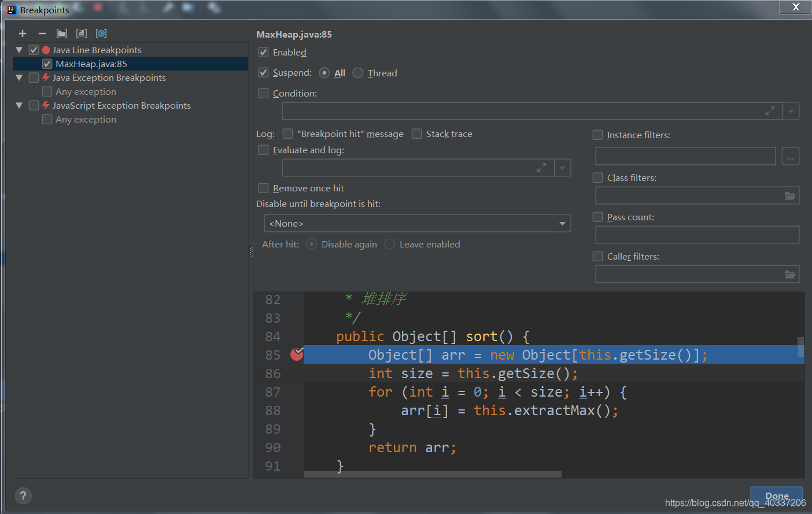Enable the Condition checkbox
Viewport: 812px width, 514px height.
coord(264,93)
